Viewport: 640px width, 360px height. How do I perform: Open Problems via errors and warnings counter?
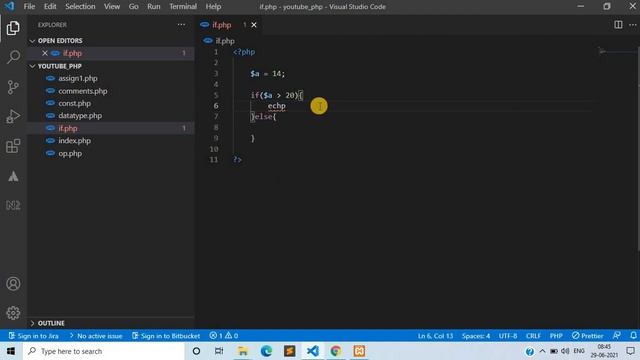point(224,336)
